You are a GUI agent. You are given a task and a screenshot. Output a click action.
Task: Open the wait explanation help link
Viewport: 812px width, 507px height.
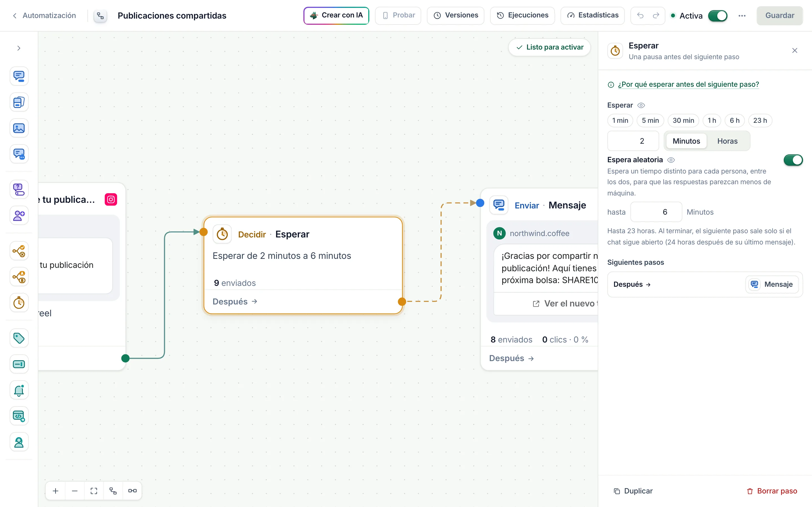point(688,84)
